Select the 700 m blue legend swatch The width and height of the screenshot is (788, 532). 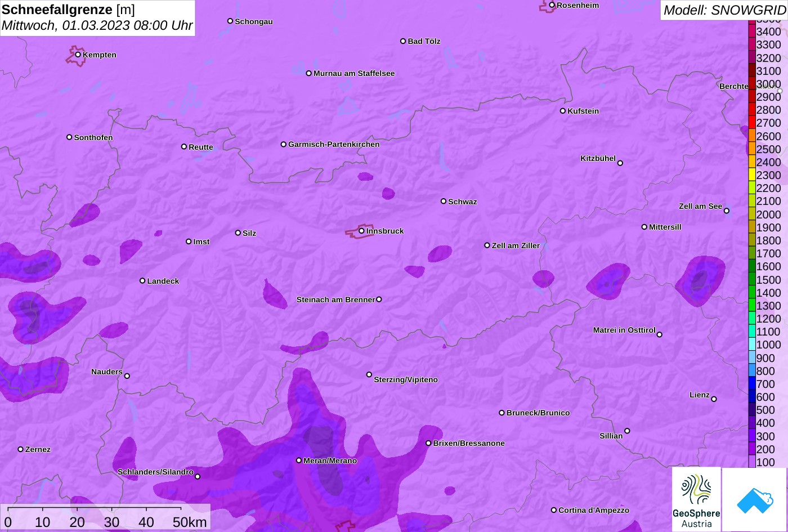tap(752, 384)
